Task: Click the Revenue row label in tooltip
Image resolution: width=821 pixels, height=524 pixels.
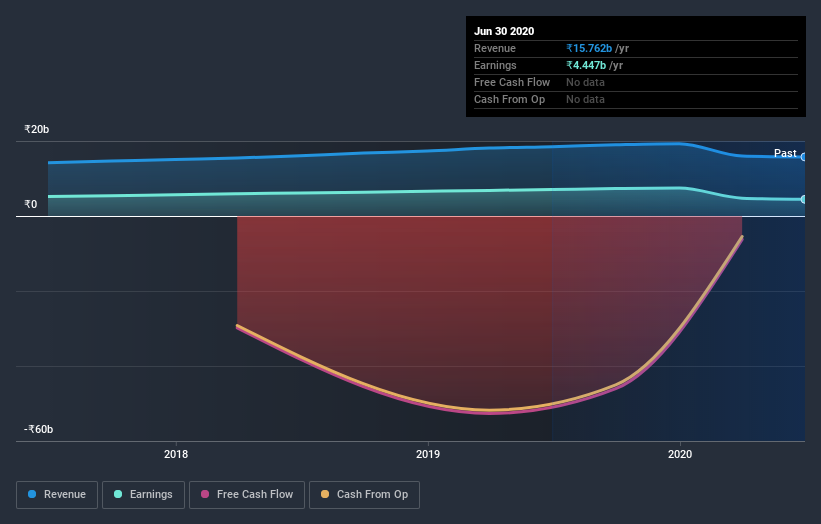Action: click(x=495, y=48)
